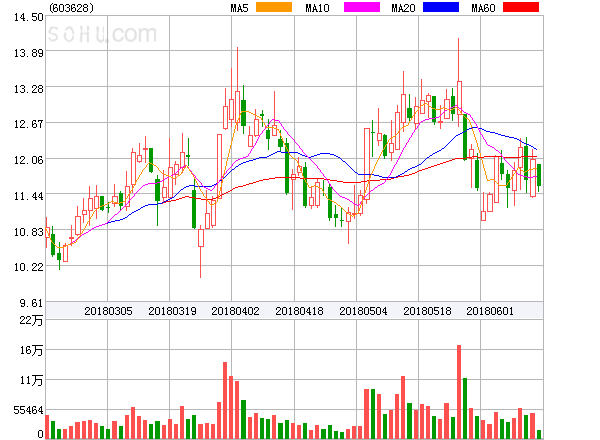Screen dimensions: 600x440
Task: Click the orange MA5 legend swatch
Action: (x=274, y=7)
